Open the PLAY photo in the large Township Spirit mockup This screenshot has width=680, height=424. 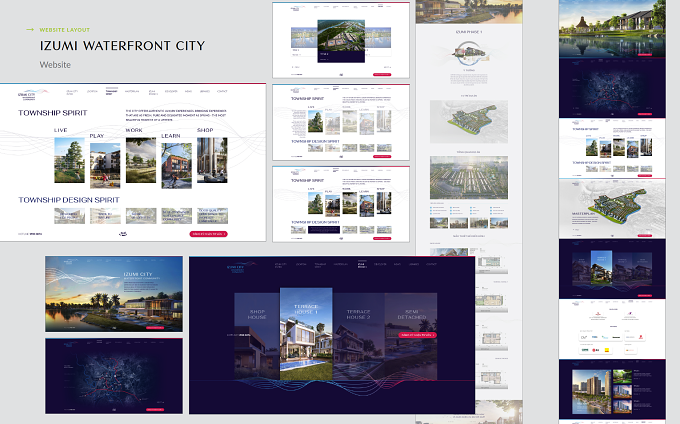[105, 166]
